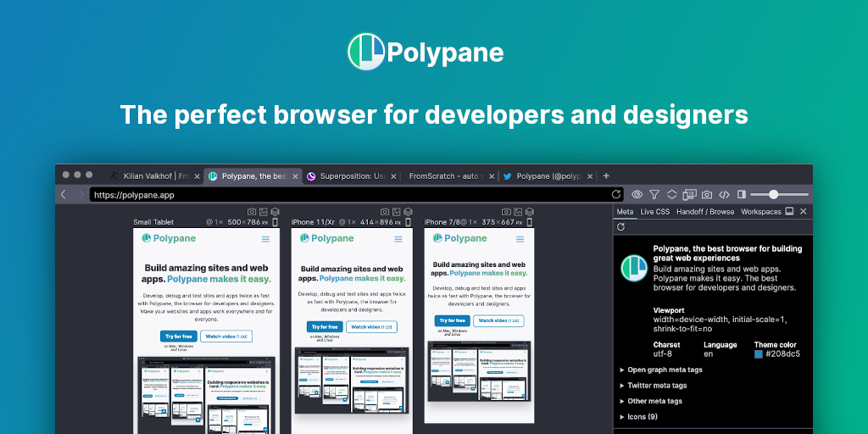
Task: Rotate the iPhone 7/8 pane orientation
Action: [x=529, y=222]
